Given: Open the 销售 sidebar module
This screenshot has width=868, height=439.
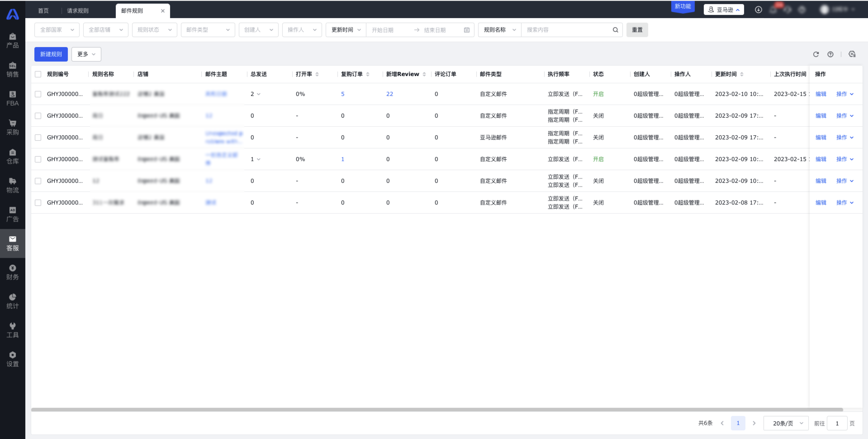Looking at the screenshot, I should pos(12,69).
